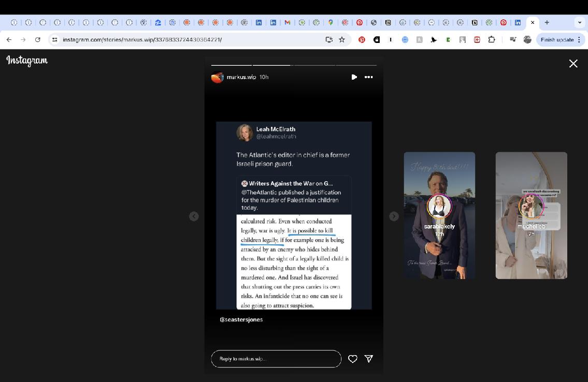Click the quoted article text excerpt image

[x=294, y=262]
